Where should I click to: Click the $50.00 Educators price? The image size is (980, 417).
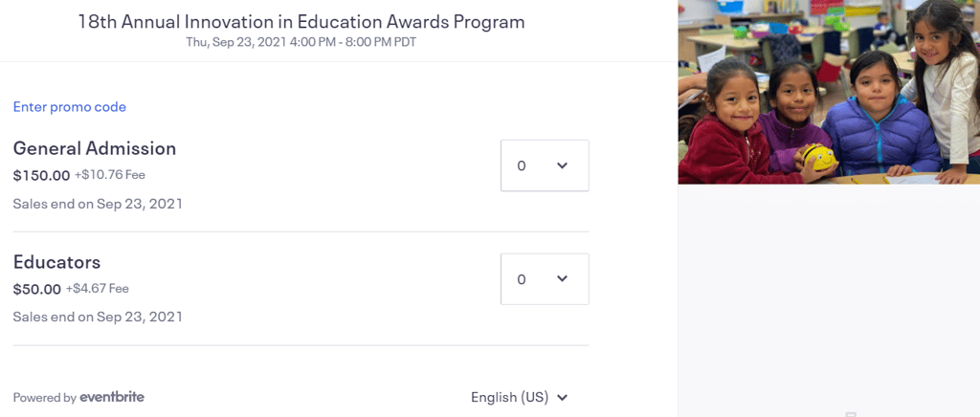pos(37,289)
